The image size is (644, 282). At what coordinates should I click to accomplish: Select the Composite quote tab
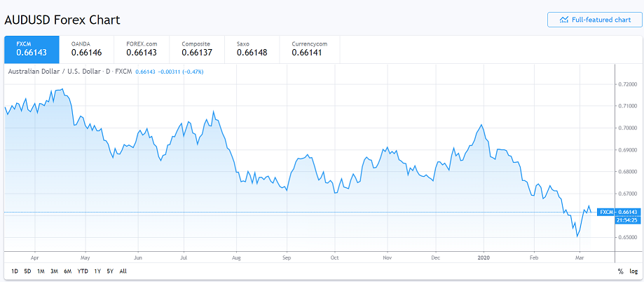pyautogui.click(x=197, y=49)
